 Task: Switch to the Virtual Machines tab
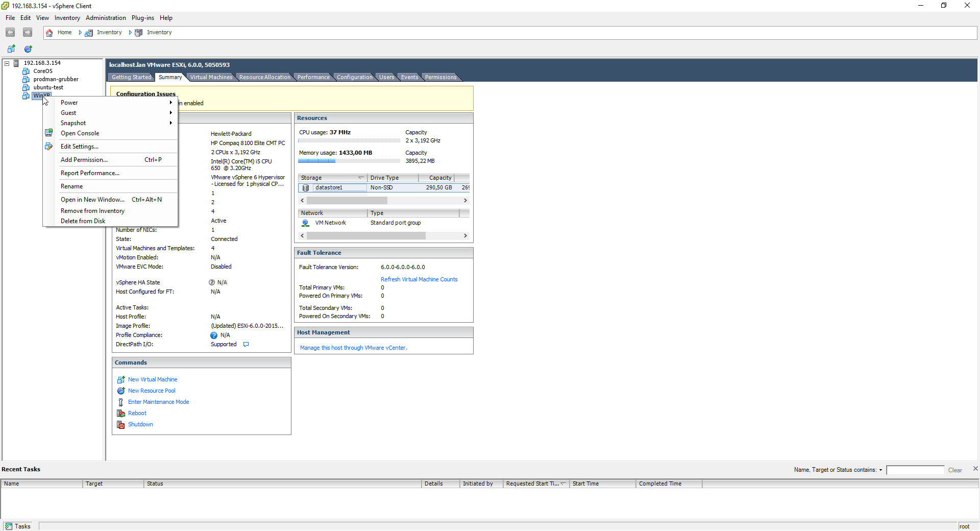coord(211,77)
